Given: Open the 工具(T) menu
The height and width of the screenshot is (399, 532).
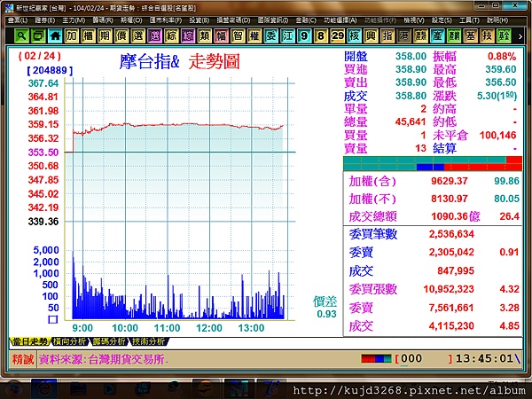Looking at the screenshot, I should pos(469,20).
